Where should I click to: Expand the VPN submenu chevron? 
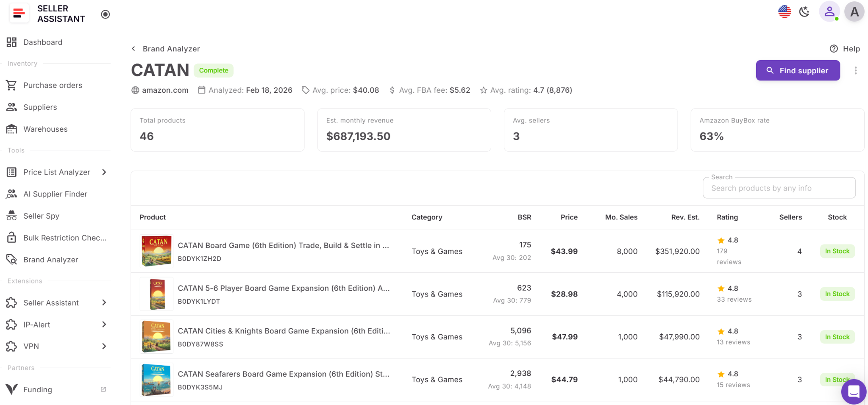[104, 346]
